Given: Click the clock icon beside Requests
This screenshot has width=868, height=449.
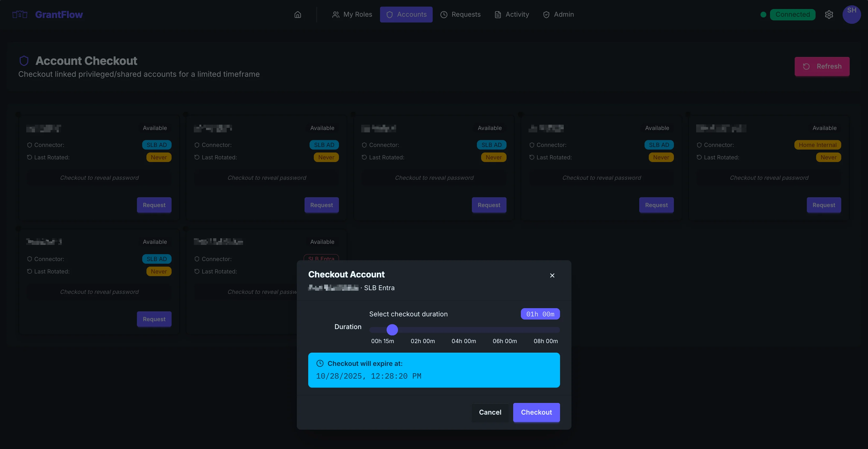Looking at the screenshot, I should click(444, 15).
